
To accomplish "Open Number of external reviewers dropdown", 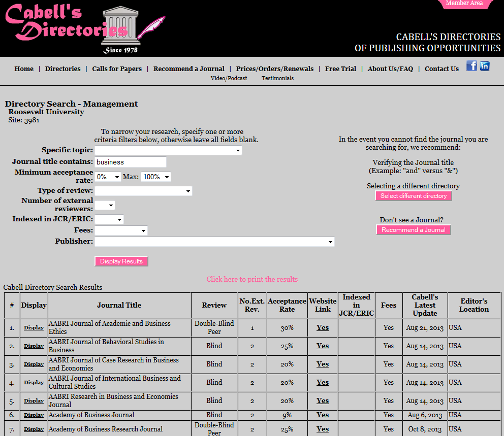I will (x=105, y=205).
